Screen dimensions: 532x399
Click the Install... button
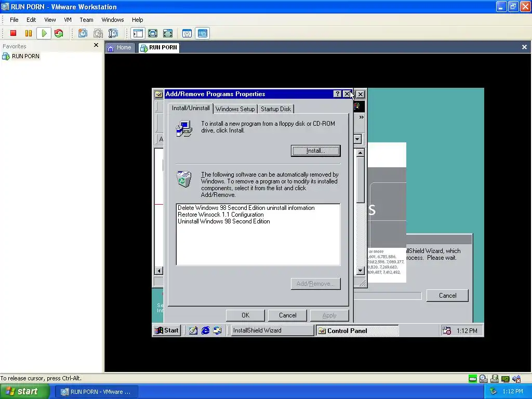click(315, 151)
